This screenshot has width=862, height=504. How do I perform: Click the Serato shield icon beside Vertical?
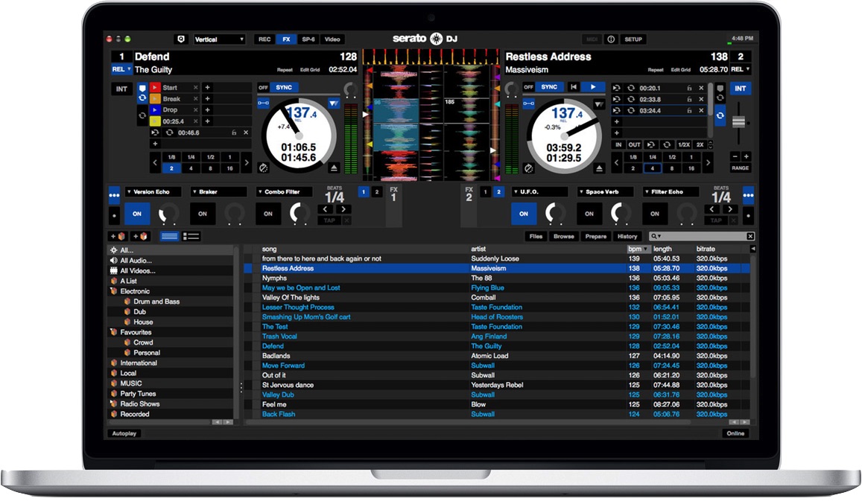tap(181, 39)
